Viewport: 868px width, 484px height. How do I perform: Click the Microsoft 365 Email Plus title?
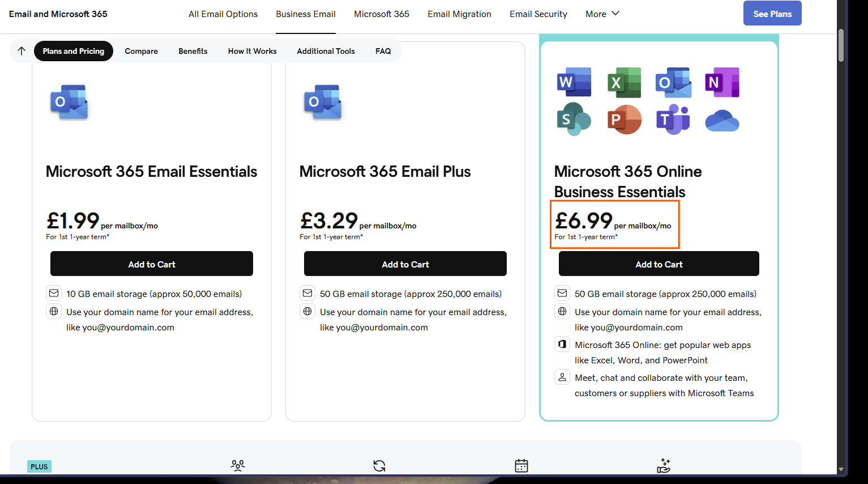385,171
